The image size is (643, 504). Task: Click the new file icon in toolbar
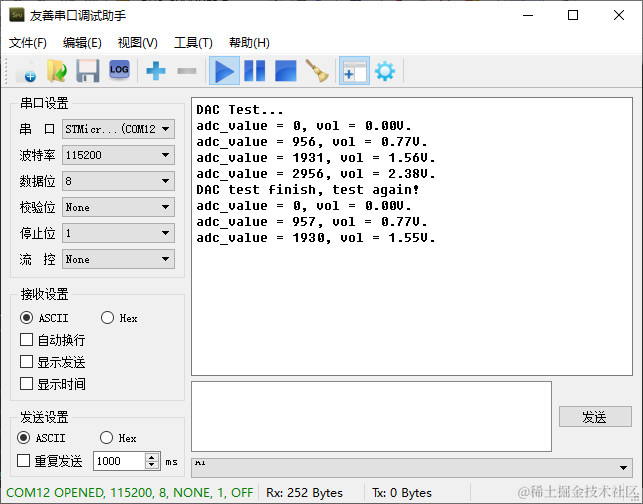(27, 71)
